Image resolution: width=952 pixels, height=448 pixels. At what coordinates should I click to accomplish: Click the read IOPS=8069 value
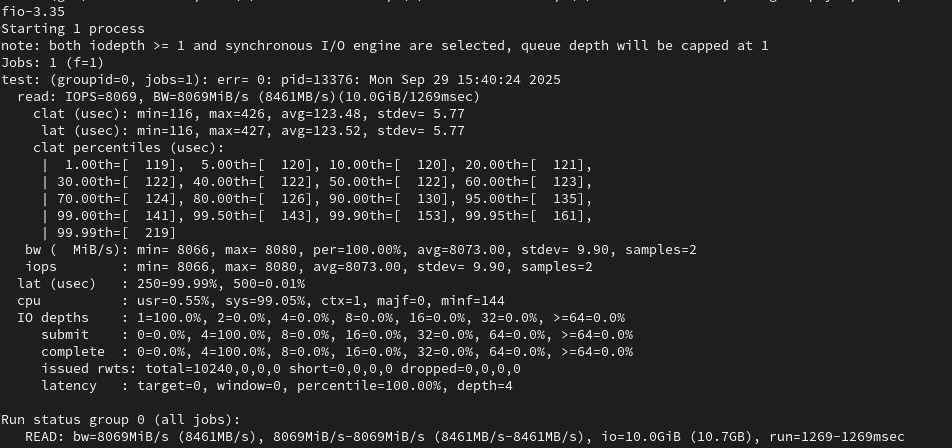point(102,97)
